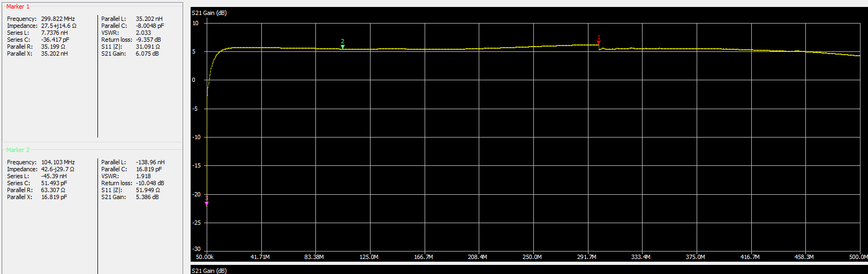Select Marker 1 Parallel L value 35.202 nH

[149, 19]
